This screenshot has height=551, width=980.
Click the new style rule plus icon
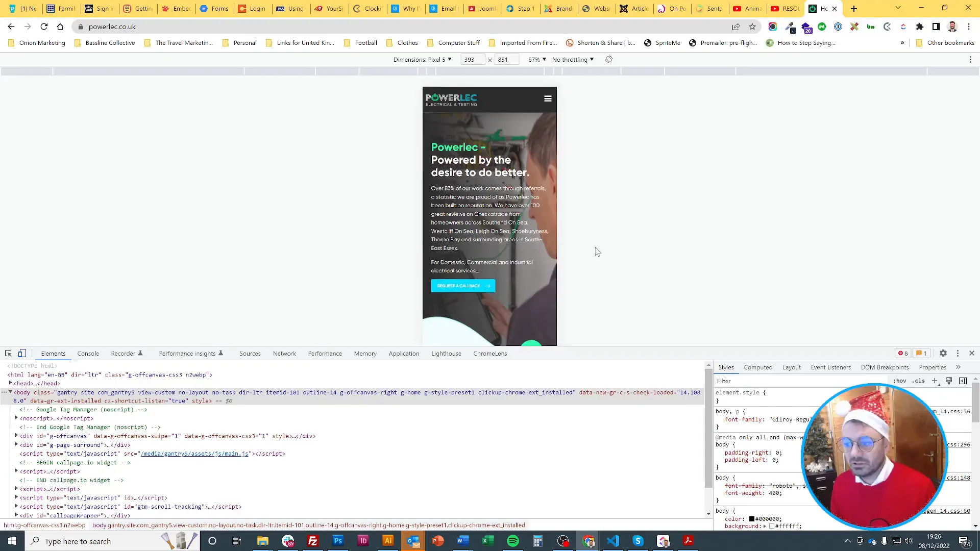coord(935,381)
